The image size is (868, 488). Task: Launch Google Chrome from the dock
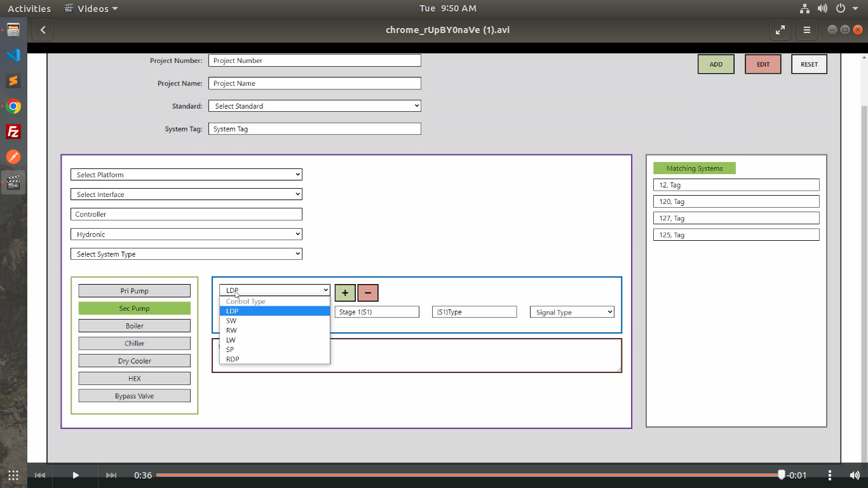[13, 107]
